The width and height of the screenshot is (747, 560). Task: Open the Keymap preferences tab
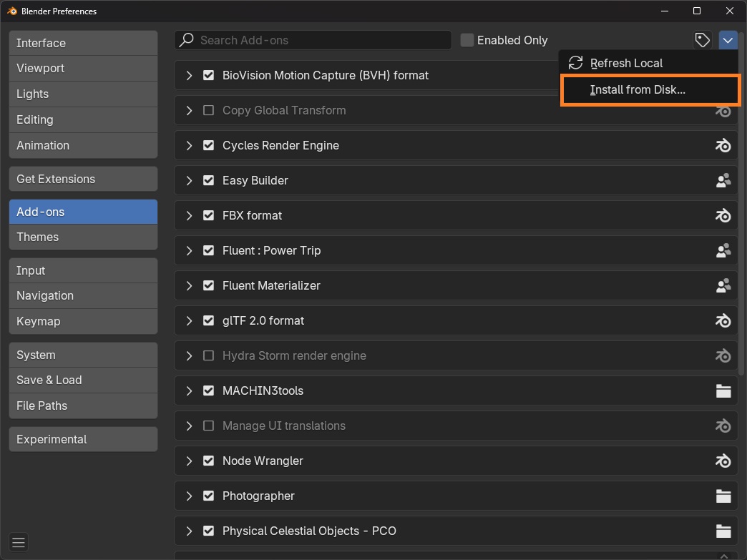click(x=84, y=321)
